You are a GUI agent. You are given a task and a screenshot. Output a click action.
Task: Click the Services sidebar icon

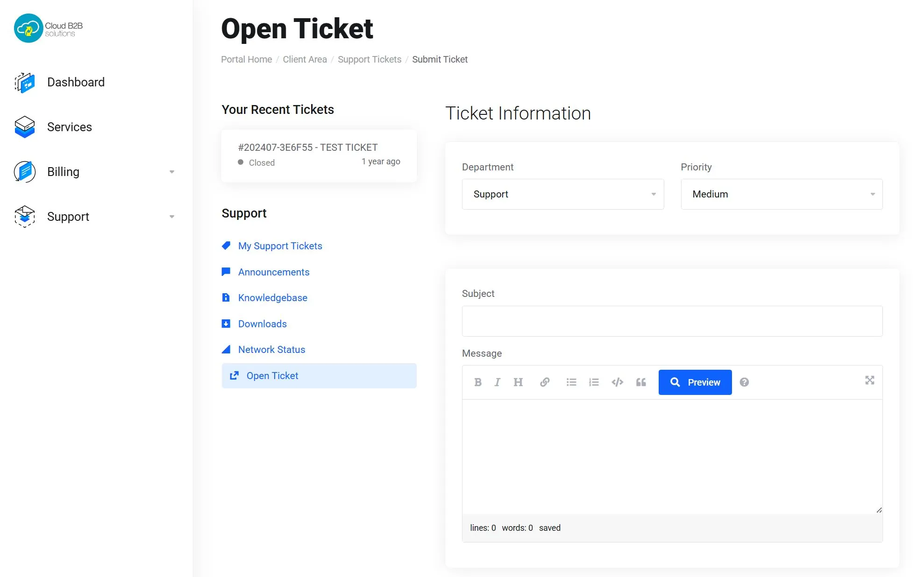[25, 127]
